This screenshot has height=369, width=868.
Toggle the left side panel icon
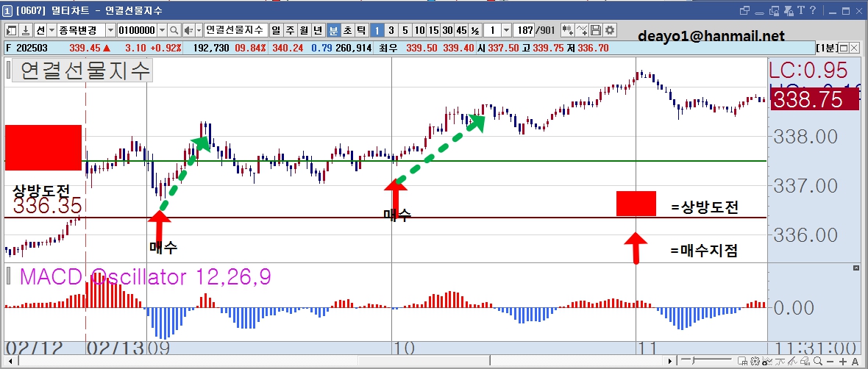tap(10, 30)
